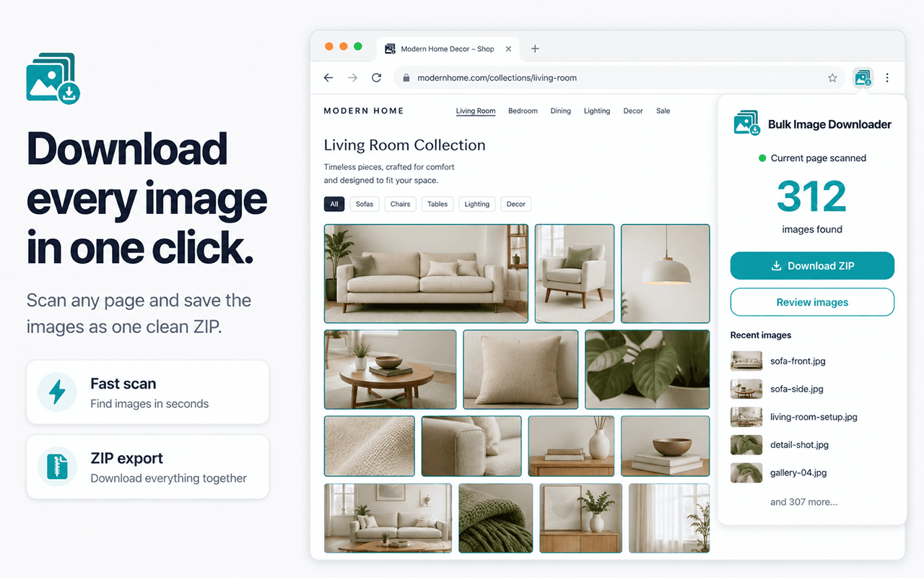Click the lock icon in the address bar
Screen dimensions: 924x578
(406, 78)
